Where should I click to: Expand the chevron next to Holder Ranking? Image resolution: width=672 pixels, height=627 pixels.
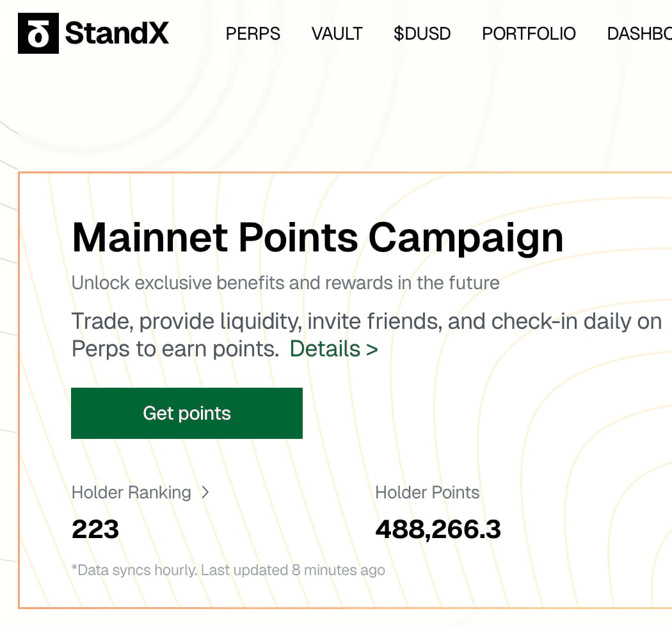pos(205,492)
